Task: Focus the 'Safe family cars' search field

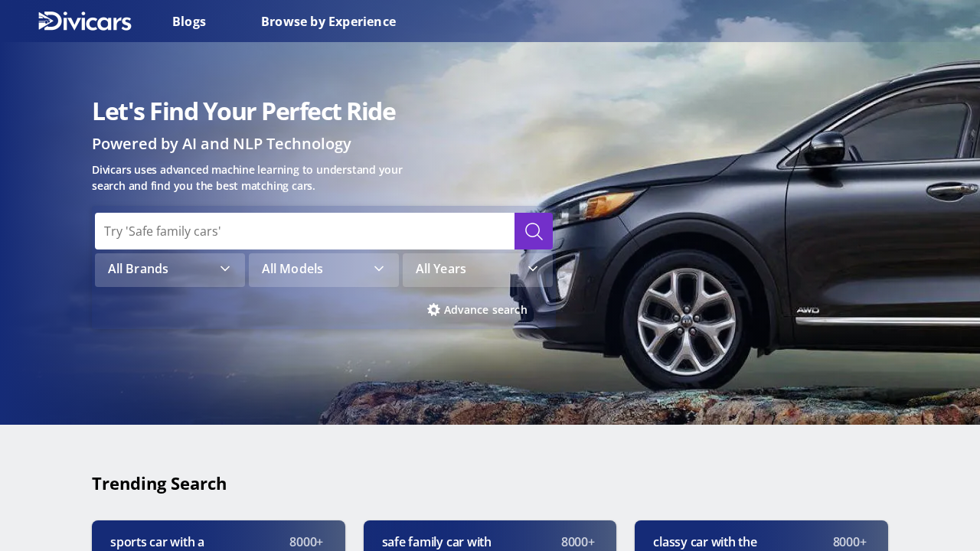Action: [x=305, y=231]
